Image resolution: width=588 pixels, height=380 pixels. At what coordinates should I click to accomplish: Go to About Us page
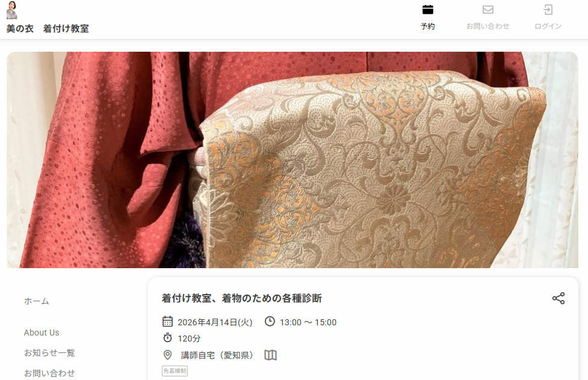42,332
